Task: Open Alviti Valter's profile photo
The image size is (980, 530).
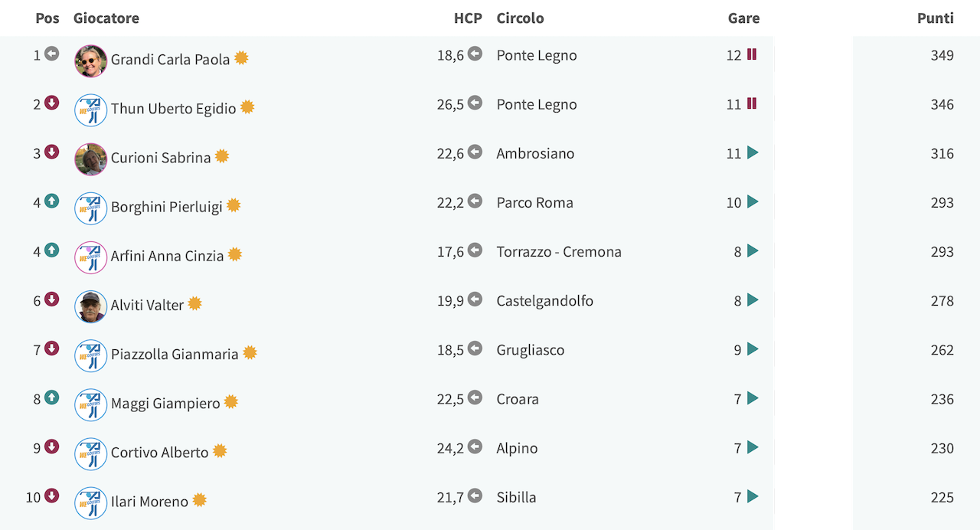Action: 90,306
